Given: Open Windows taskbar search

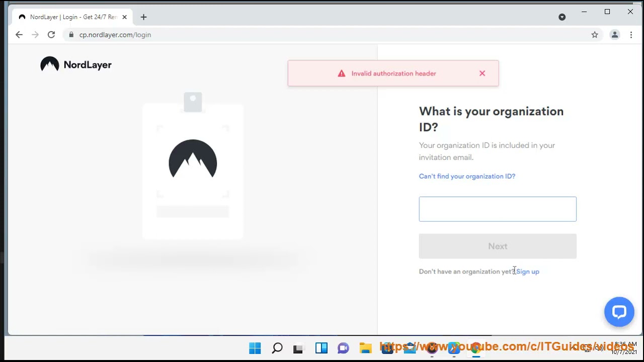Looking at the screenshot, I should pyautogui.click(x=277, y=348).
